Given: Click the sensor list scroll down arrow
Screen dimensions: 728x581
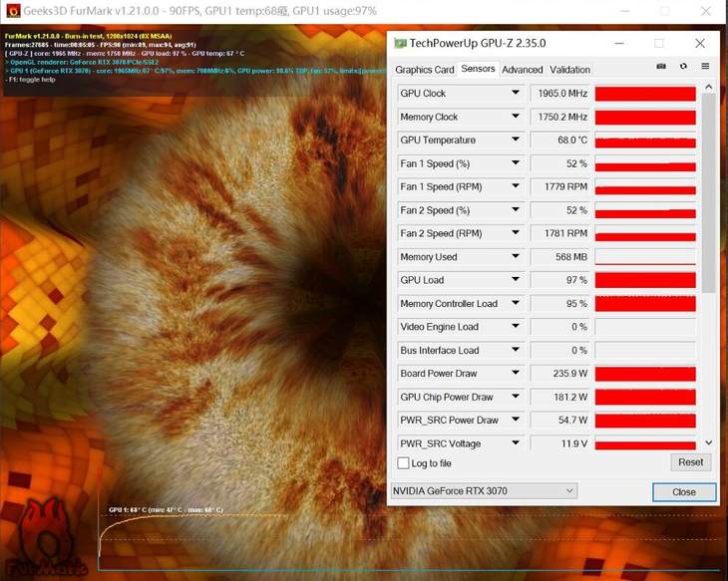Looking at the screenshot, I should click(709, 442).
